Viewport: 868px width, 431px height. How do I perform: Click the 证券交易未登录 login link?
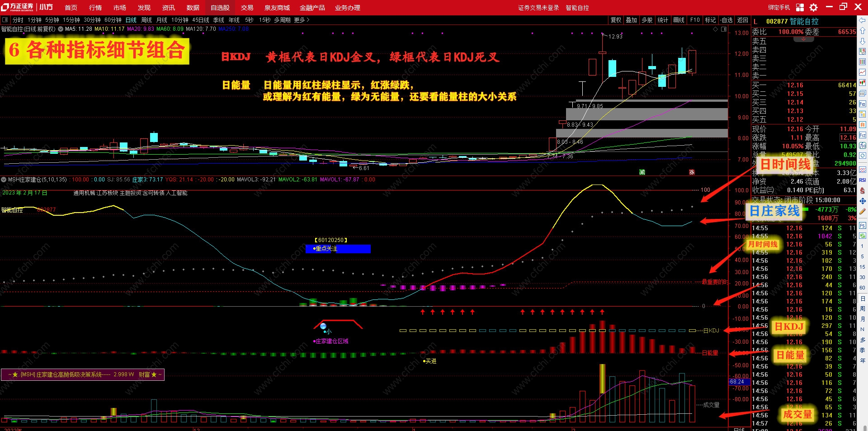(x=538, y=8)
